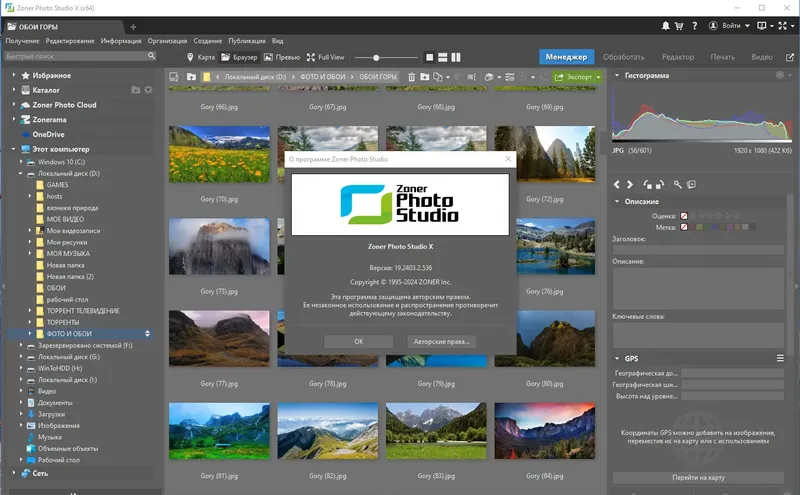The width and height of the screenshot is (800, 495).
Task: Open GPS panel hamburger menu
Action: pos(780,358)
